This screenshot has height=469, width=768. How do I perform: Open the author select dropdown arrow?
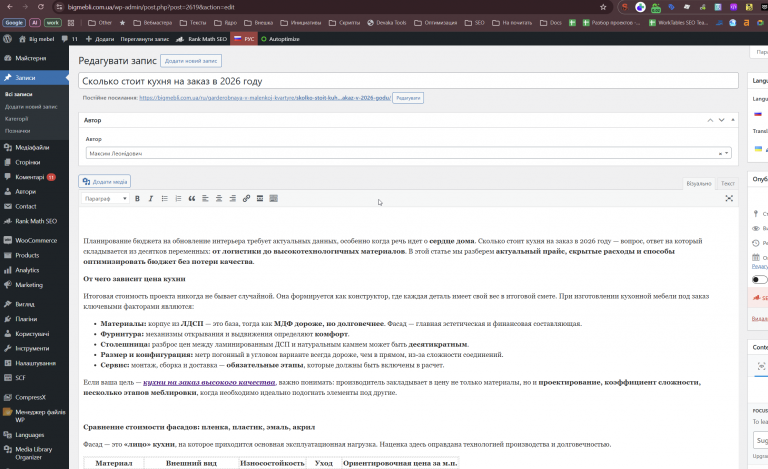tap(726, 153)
